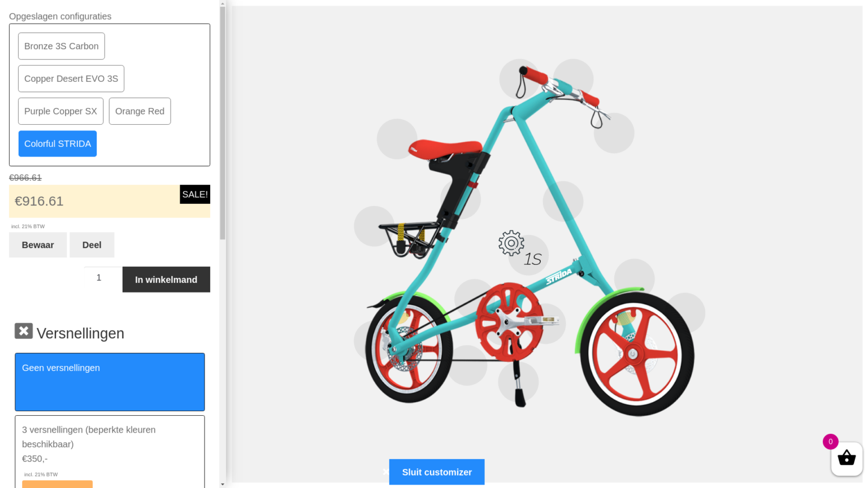This screenshot has width=868, height=488.
Task: Click the red saddle hotspot
Action: click(397, 139)
